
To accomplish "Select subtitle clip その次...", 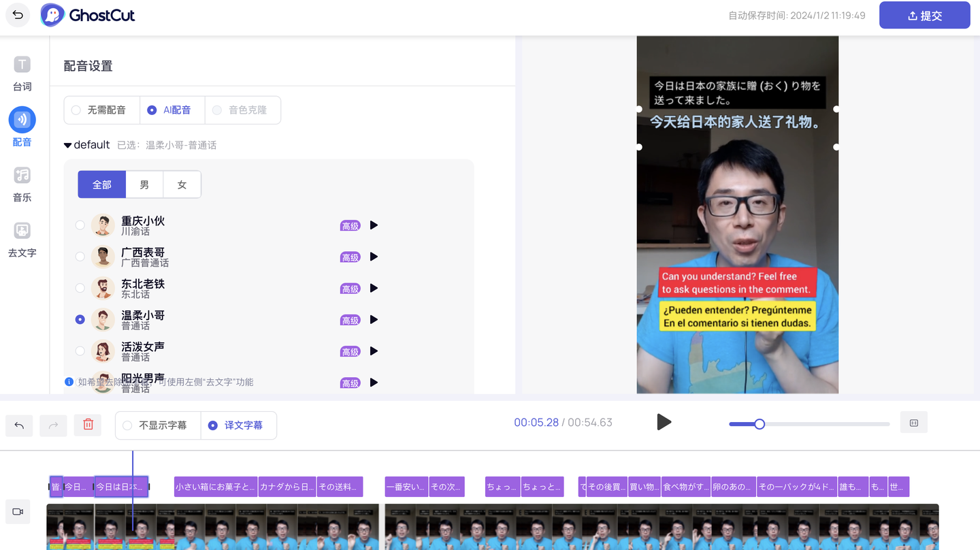I will click(x=446, y=487).
